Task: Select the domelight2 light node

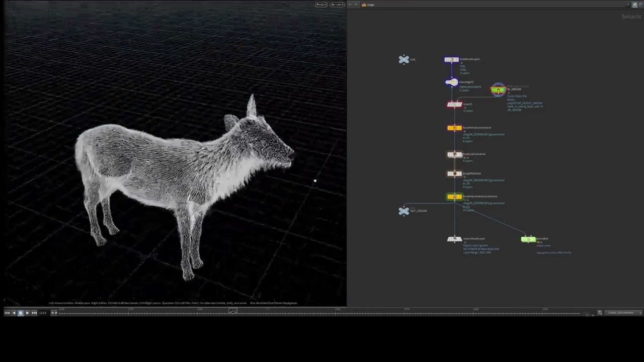Action: click(x=452, y=82)
